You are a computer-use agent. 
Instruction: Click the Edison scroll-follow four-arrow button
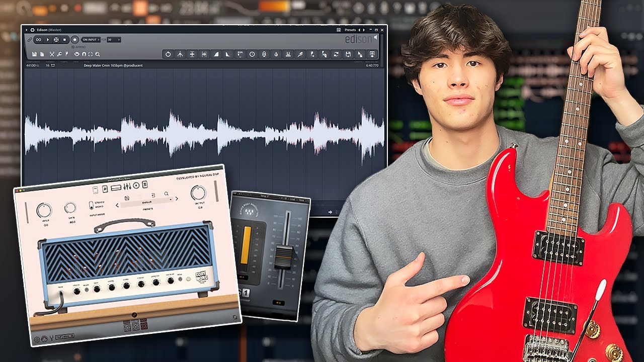pos(56,39)
